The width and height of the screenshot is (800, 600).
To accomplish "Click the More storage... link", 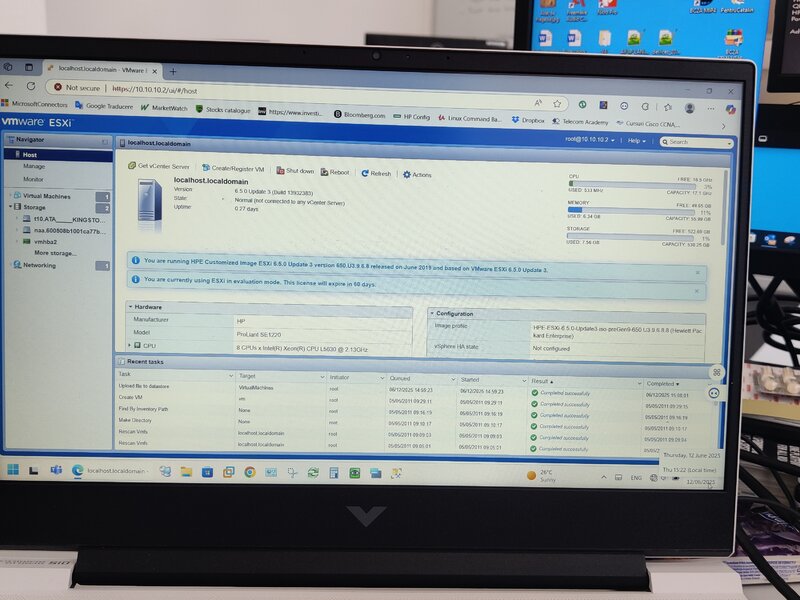I will coord(55,253).
